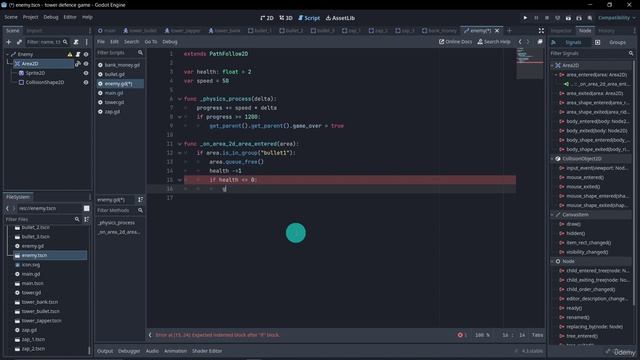Fold the if area.is_in_group block

pos(180,153)
